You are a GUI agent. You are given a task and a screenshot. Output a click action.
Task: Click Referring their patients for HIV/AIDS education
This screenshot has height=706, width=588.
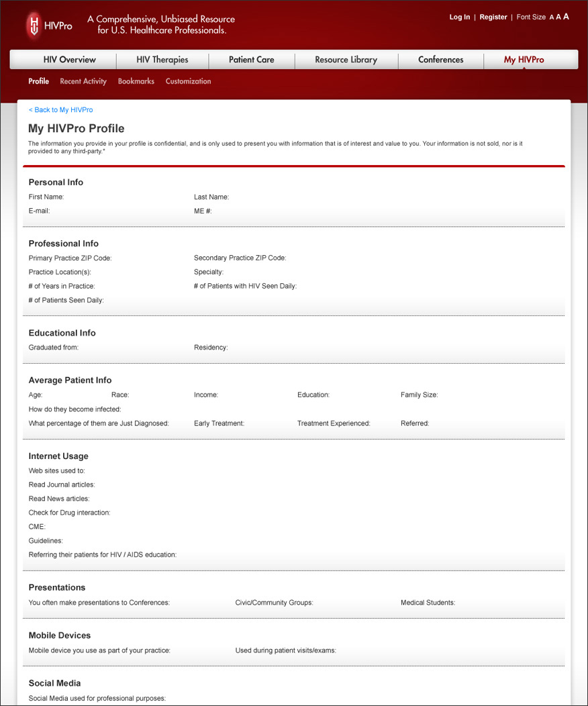[103, 555]
